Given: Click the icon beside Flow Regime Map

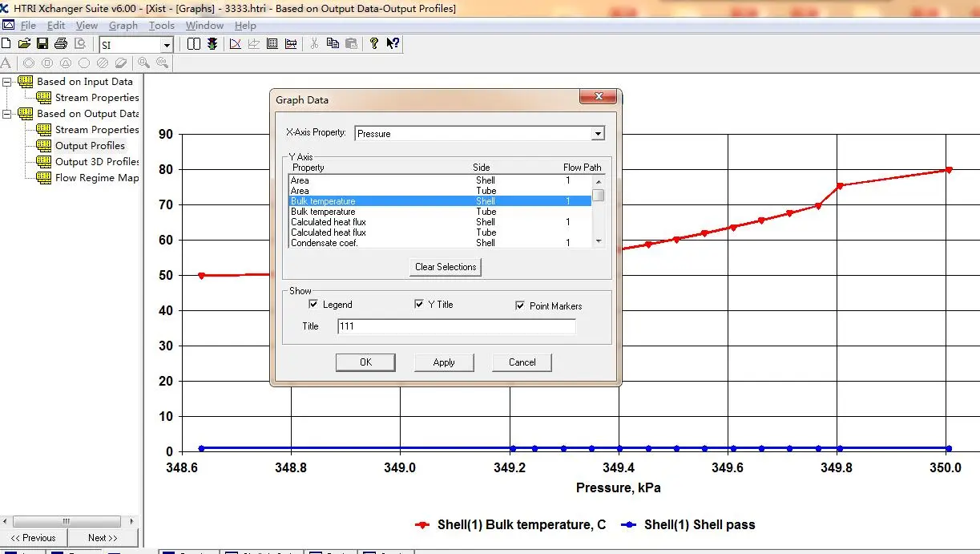Looking at the screenshot, I should (x=43, y=178).
